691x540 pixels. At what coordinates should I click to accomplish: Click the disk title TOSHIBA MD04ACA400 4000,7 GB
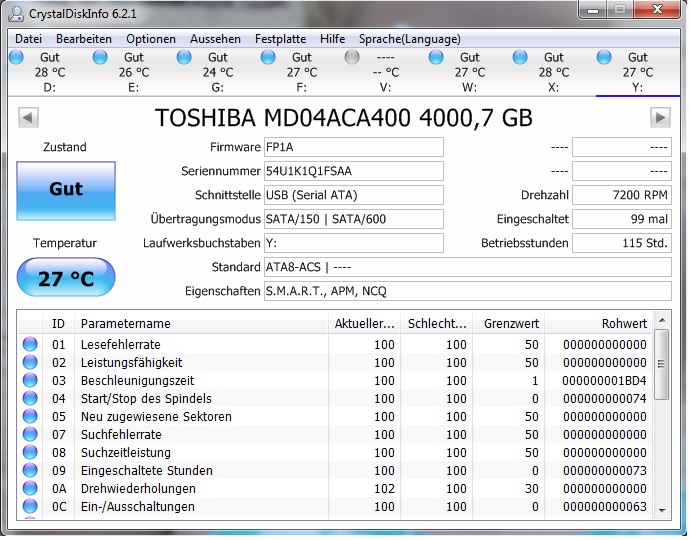[344, 118]
